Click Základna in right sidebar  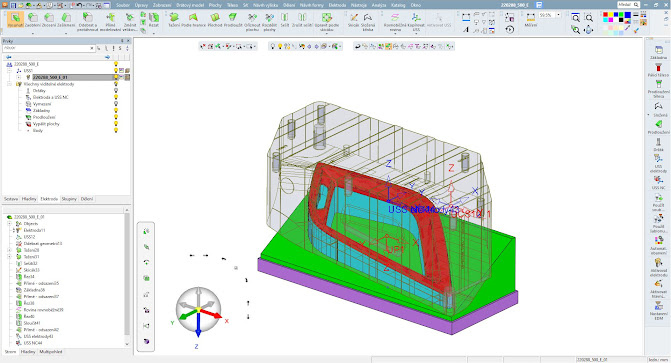pos(659,53)
